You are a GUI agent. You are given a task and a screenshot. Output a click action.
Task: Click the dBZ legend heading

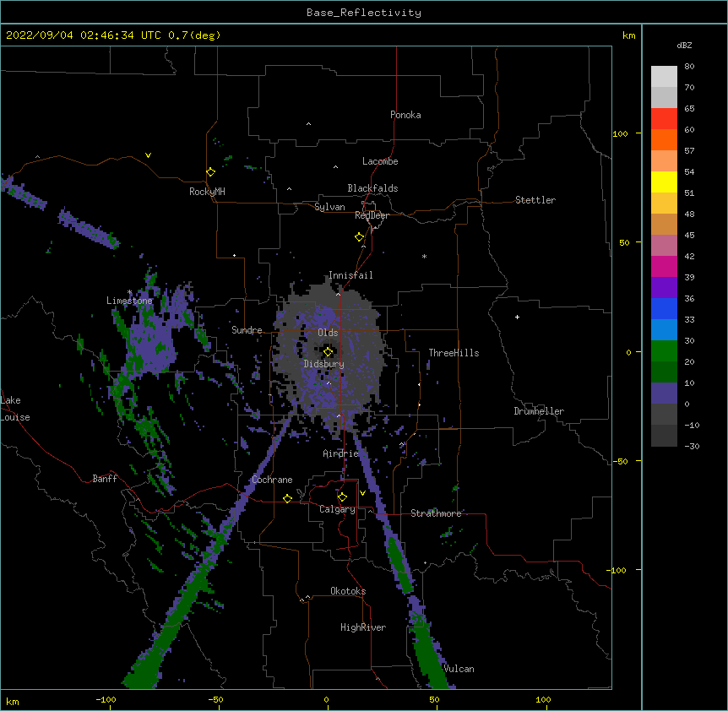pos(684,45)
